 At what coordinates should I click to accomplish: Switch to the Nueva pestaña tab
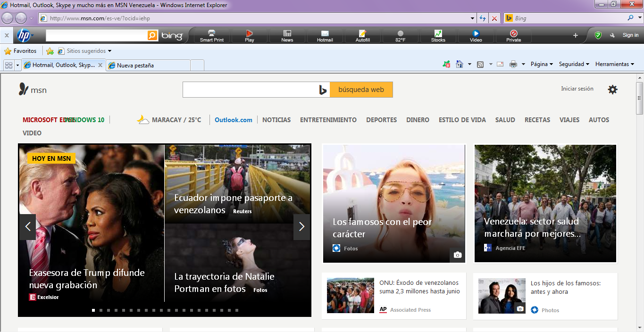coord(148,66)
